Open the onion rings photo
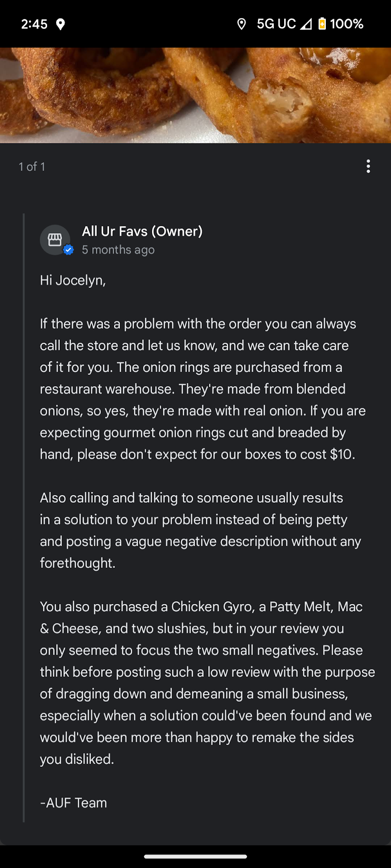Screen dimensions: 391x868 (x=195, y=95)
